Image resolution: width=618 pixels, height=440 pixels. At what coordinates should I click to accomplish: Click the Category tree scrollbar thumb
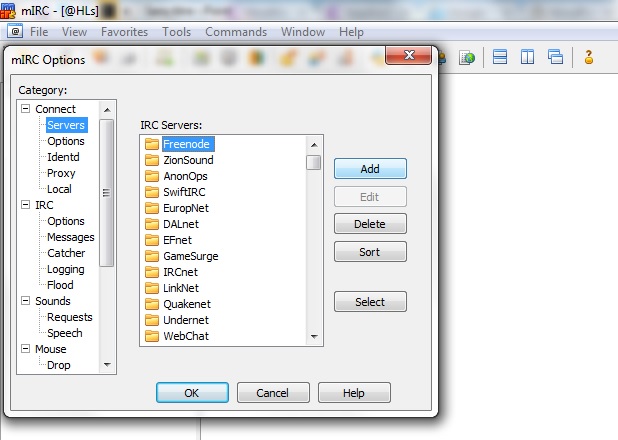point(107,193)
